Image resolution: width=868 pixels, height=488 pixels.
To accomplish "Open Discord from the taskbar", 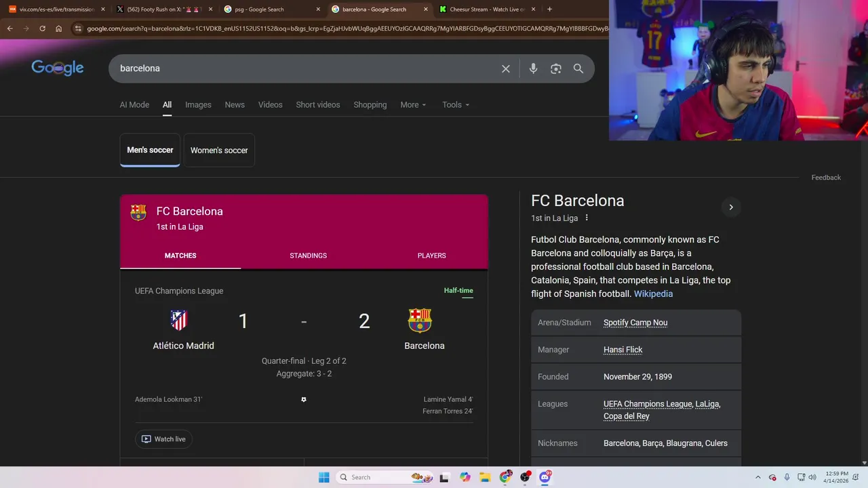I will pos(545,477).
